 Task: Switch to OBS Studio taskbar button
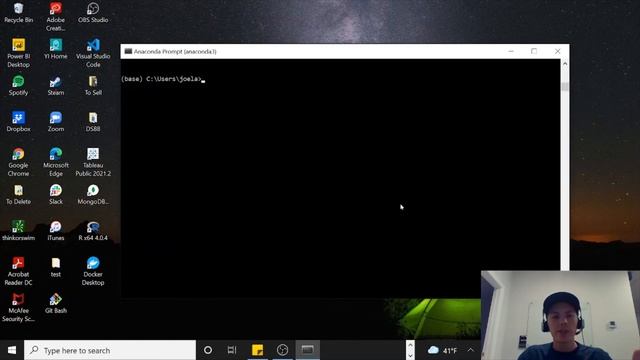(x=282, y=350)
